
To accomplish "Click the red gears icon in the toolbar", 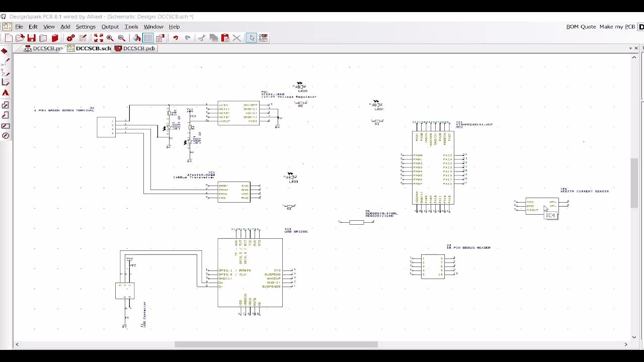I will 70,38.
